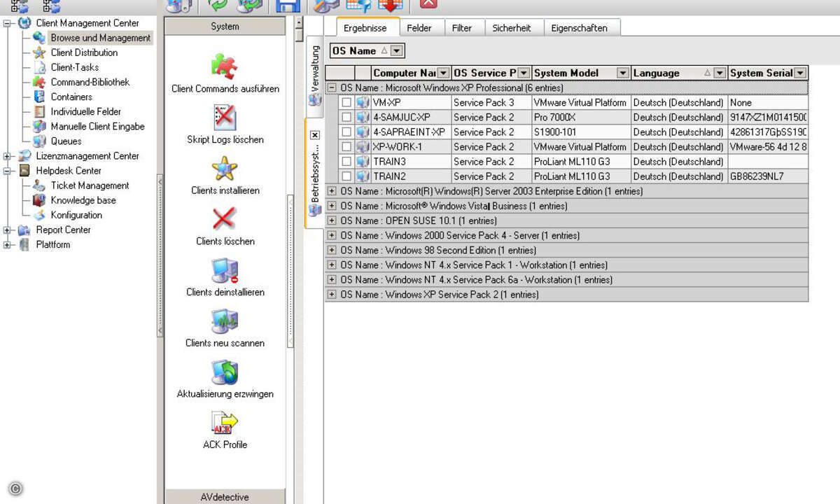
Task: Click the Konfiguration tree icon
Action: point(39,215)
